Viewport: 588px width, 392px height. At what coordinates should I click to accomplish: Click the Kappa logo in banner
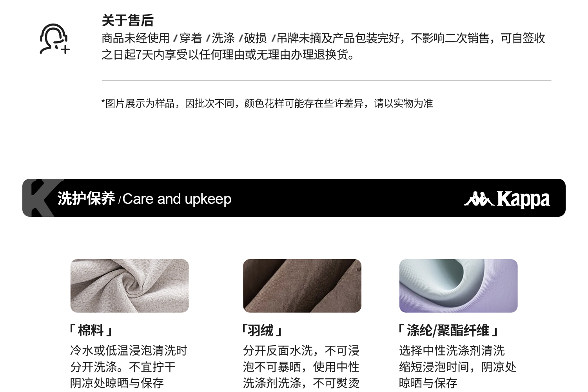507,199
